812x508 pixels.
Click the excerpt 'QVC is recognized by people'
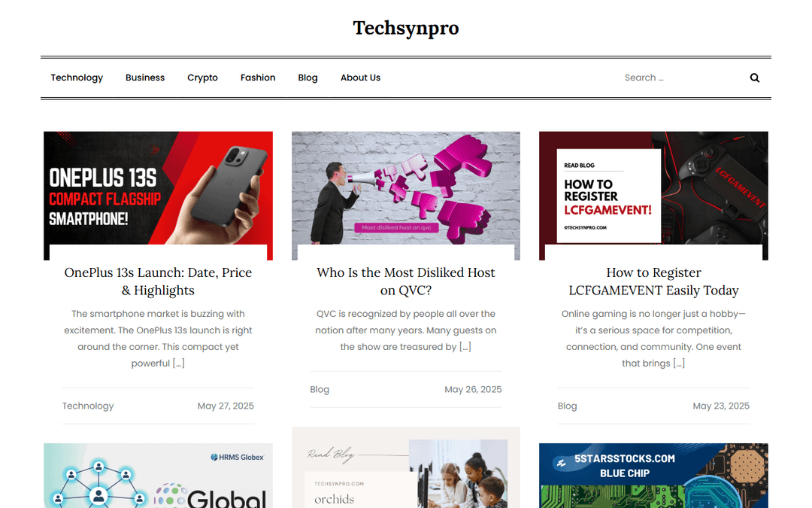pos(406,330)
